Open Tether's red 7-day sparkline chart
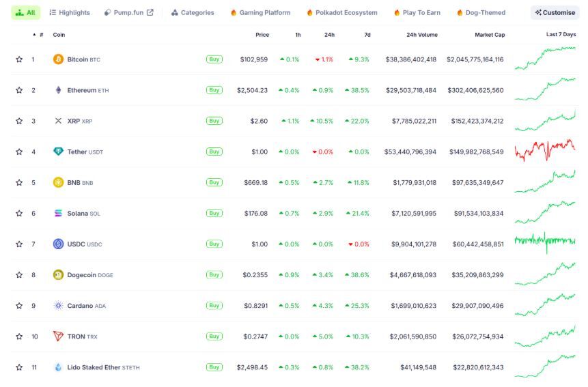The height and width of the screenshot is (387, 588). pos(545,150)
